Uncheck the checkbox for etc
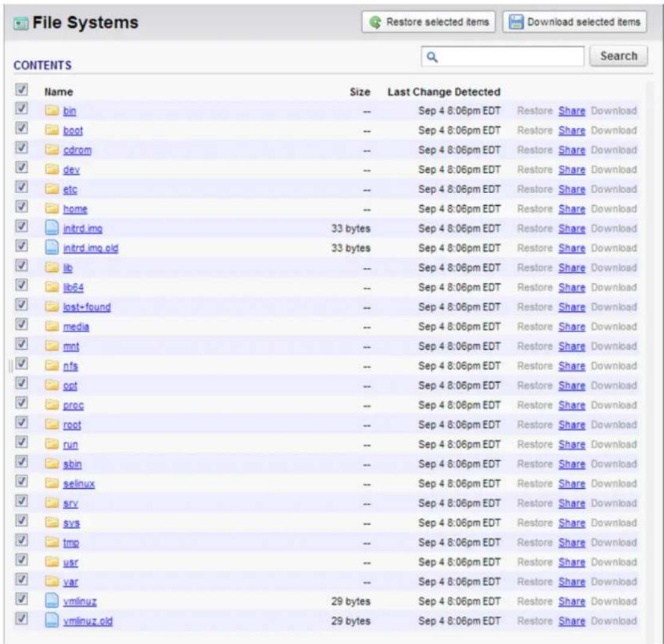Image resolution: width=664 pixels, height=644 pixels. [x=22, y=187]
